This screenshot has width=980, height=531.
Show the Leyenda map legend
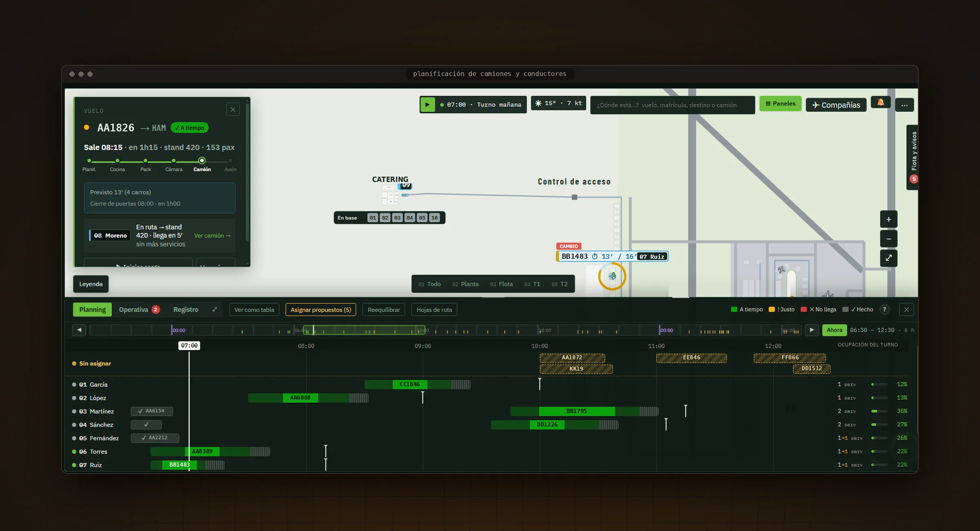[x=91, y=284]
